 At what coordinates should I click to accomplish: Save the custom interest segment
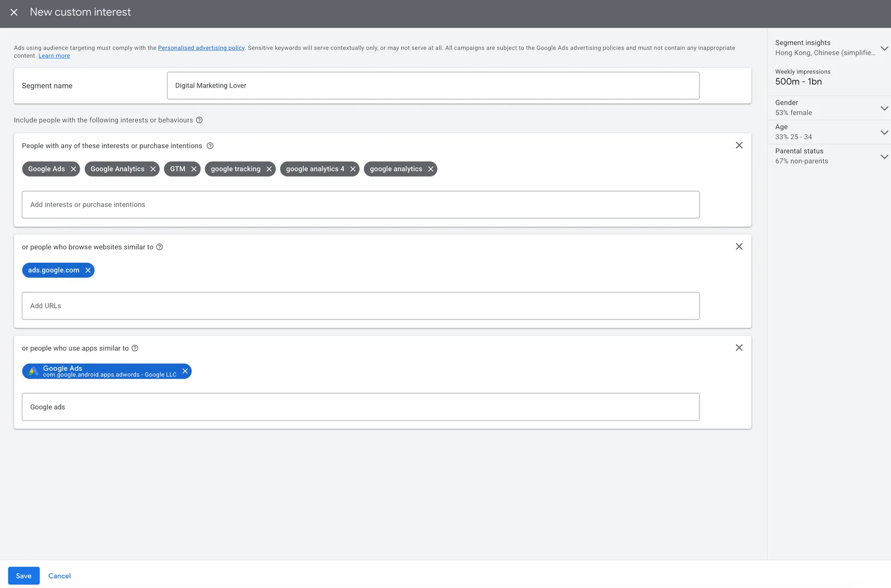coord(24,576)
